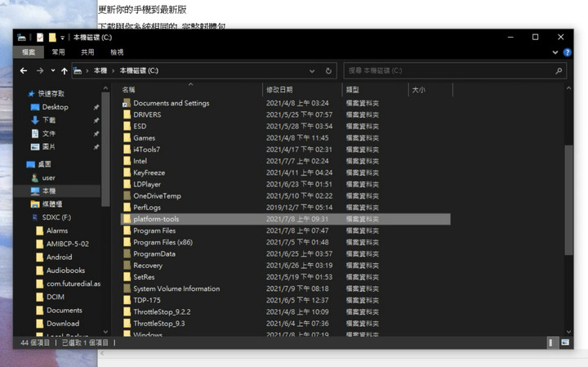Select the LDPlayer folder icon
588x367 pixels.
click(x=127, y=184)
